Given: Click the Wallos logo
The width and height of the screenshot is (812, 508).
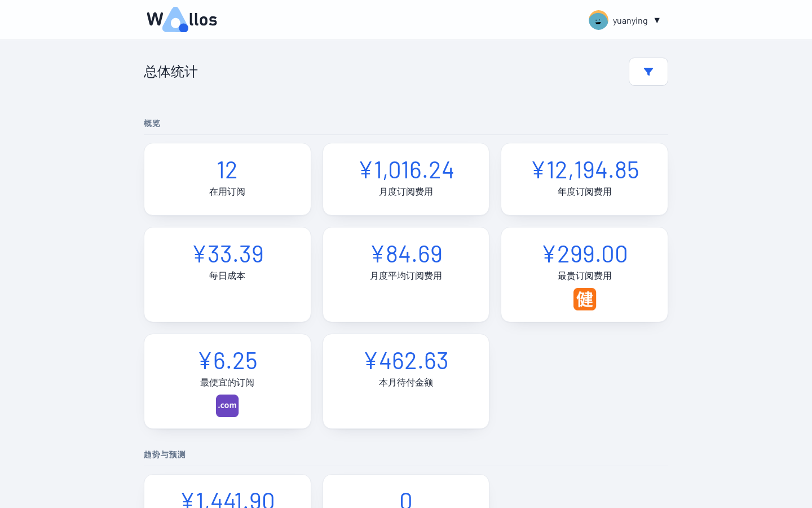Looking at the screenshot, I should 182,20.
